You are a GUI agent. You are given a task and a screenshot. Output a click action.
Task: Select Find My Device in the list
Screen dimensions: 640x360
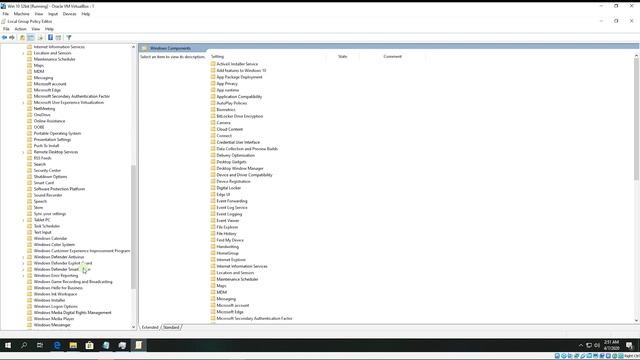230,240
